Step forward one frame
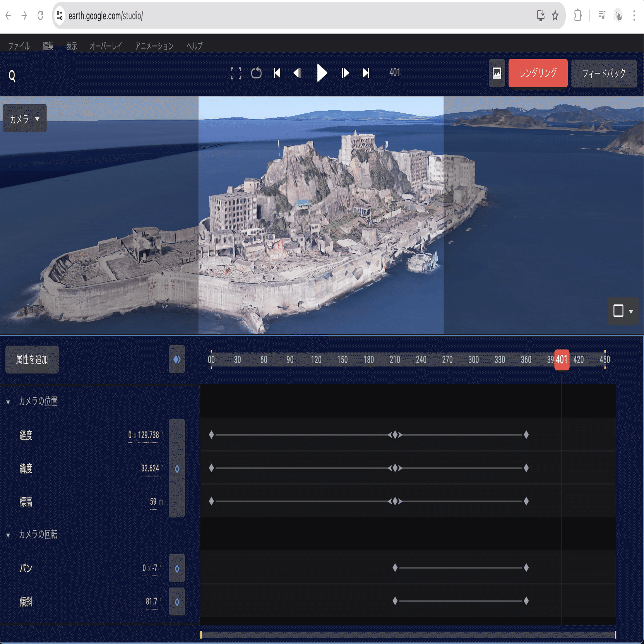Screen dimensions: 644x644 point(345,73)
